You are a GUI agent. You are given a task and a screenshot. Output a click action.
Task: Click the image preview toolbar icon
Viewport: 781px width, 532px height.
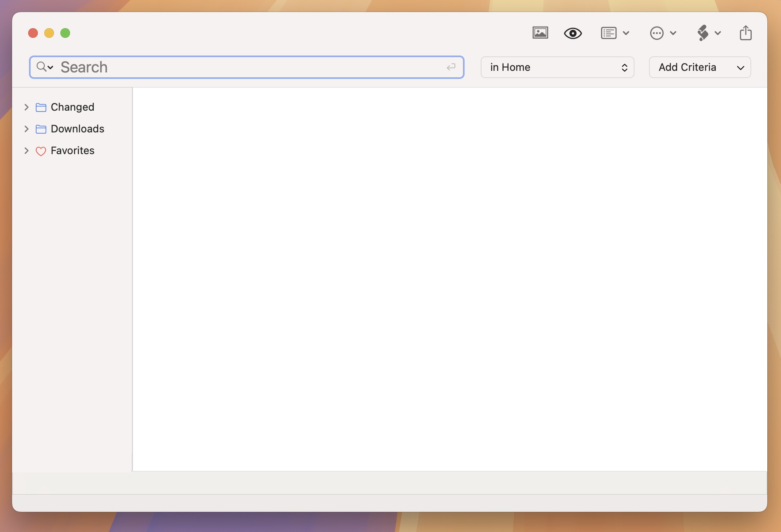click(x=540, y=33)
